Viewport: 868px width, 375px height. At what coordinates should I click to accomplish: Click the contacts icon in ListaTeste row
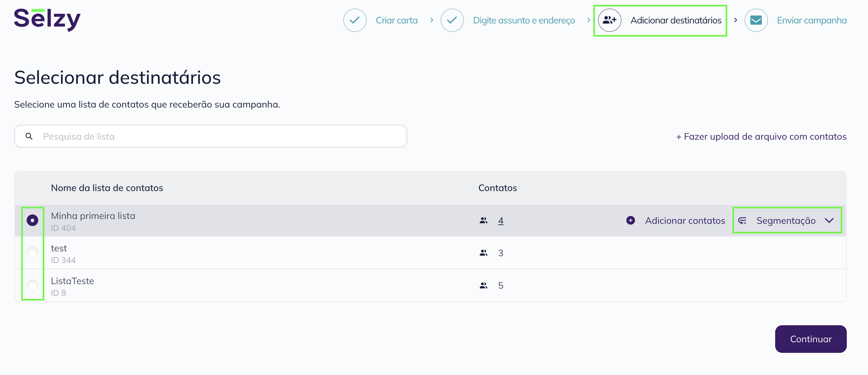483,285
